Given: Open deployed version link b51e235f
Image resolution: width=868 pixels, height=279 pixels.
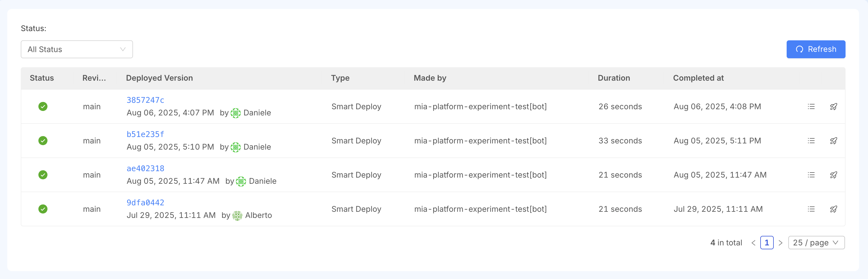Looking at the screenshot, I should pos(145,134).
